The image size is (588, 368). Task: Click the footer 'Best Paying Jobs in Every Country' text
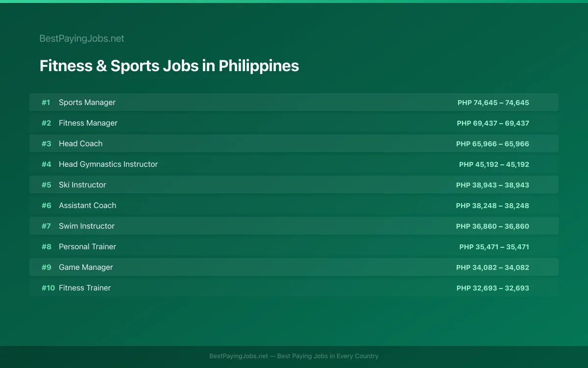(328, 356)
